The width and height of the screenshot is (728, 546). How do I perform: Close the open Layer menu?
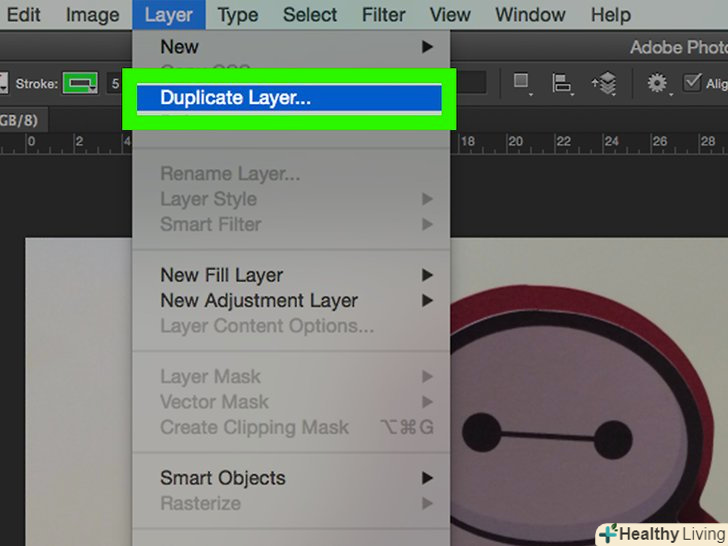click(169, 15)
